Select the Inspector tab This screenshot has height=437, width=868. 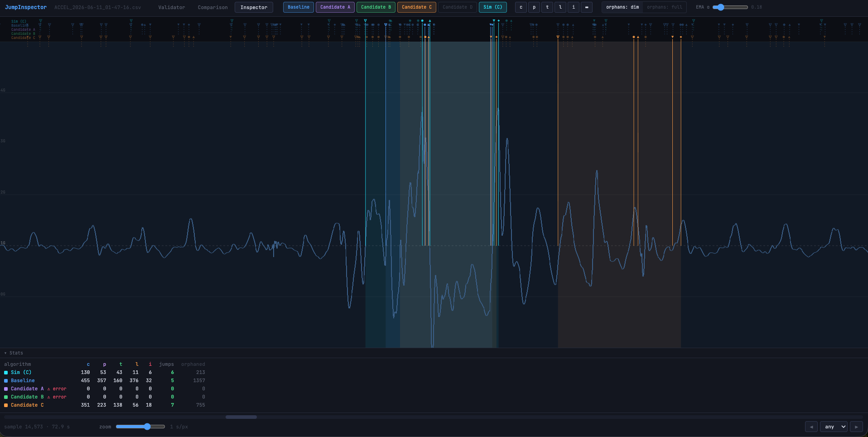254,7
